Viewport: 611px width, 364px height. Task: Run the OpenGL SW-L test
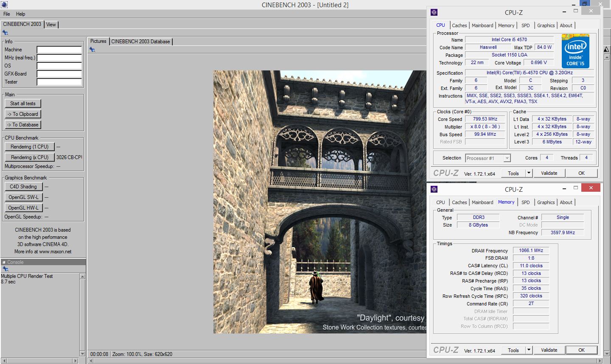coord(23,197)
